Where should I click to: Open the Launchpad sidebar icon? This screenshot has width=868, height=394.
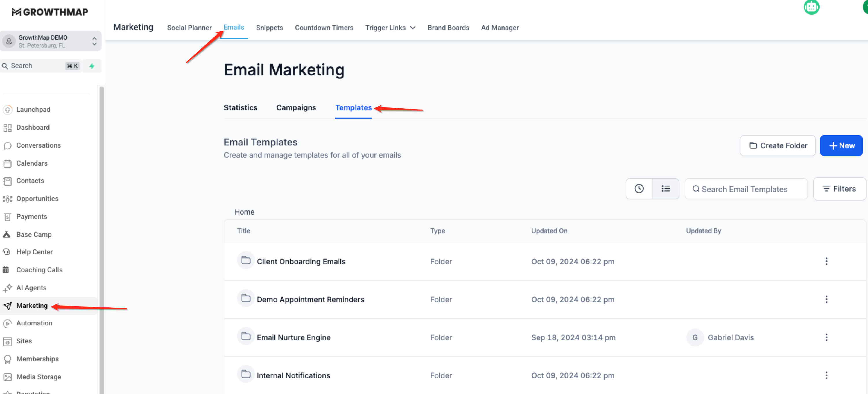tap(8, 110)
